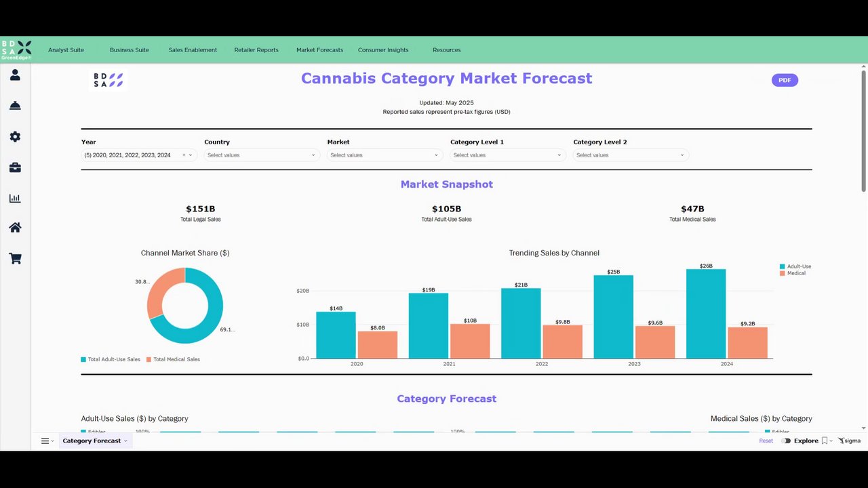Open the Market Forecasts menu
The width and height of the screenshot is (868, 488).
click(319, 50)
